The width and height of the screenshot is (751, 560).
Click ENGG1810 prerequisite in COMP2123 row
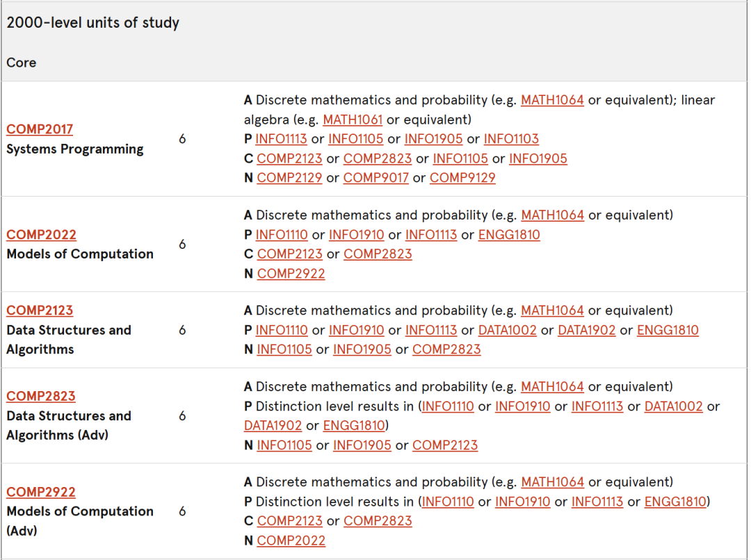click(x=668, y=330)
